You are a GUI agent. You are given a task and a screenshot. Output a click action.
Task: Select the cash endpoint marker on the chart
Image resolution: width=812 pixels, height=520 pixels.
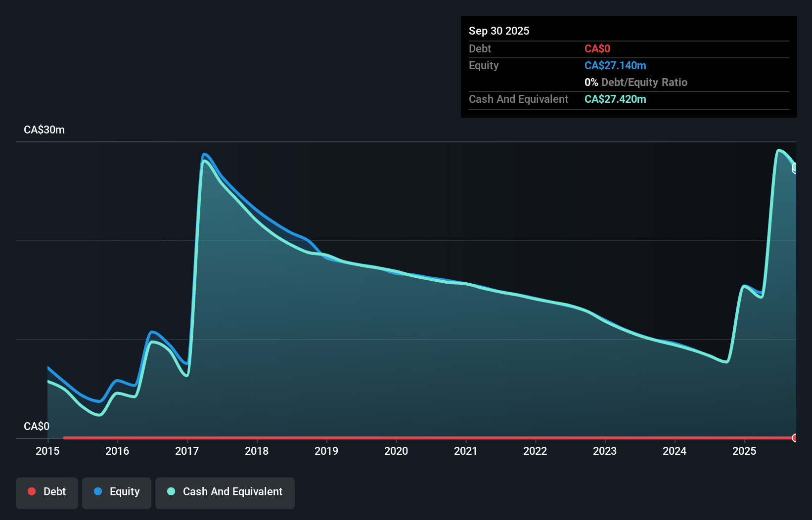(795, 169)
